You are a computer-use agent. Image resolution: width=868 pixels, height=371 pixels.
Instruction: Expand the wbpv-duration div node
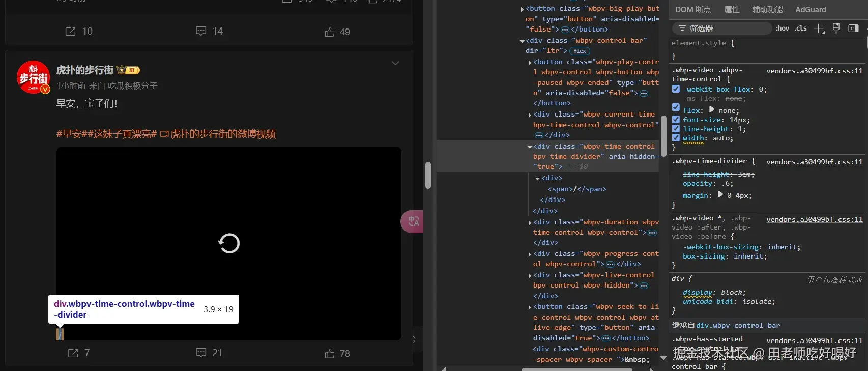click(x=530, y=222)
